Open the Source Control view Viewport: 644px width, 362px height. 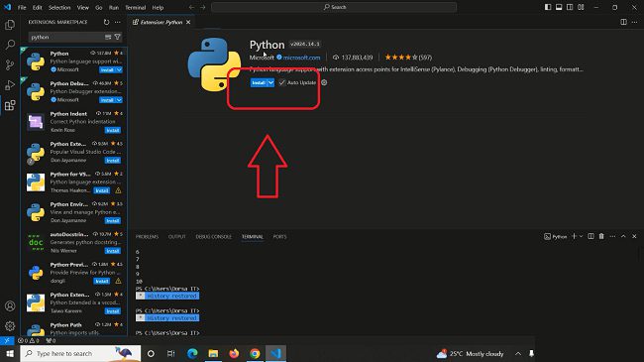pyautogui.click(x=10, y=64)
